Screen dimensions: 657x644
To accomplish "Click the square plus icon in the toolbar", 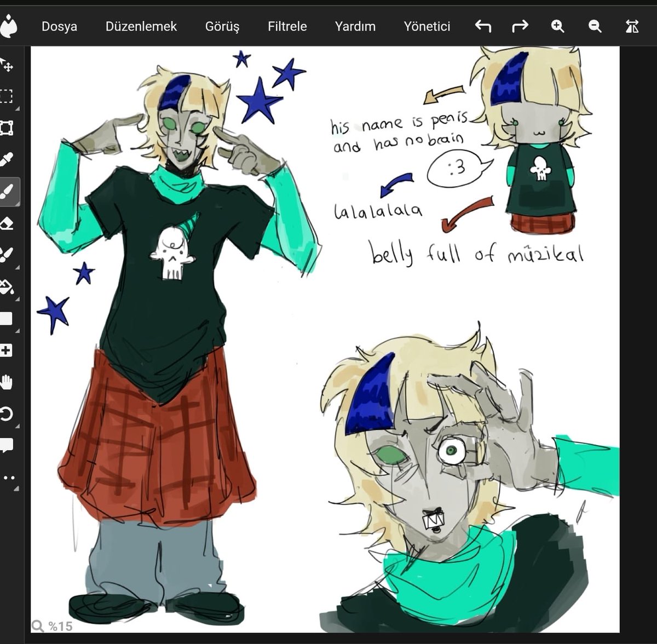I will point(6,350).
